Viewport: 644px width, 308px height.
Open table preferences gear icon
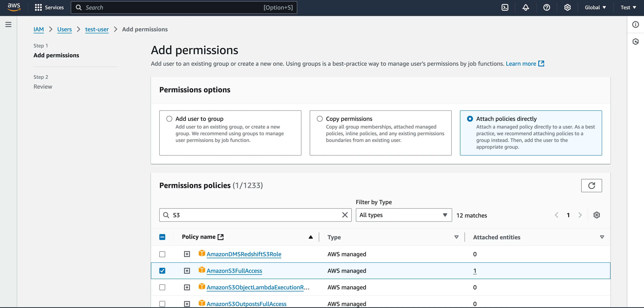[x=597, y=215]
